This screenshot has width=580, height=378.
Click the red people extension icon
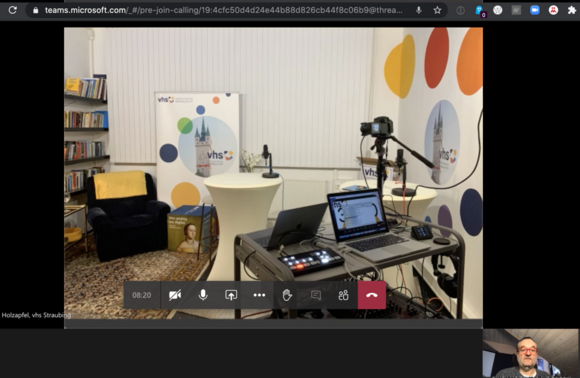tap(553, 10)
